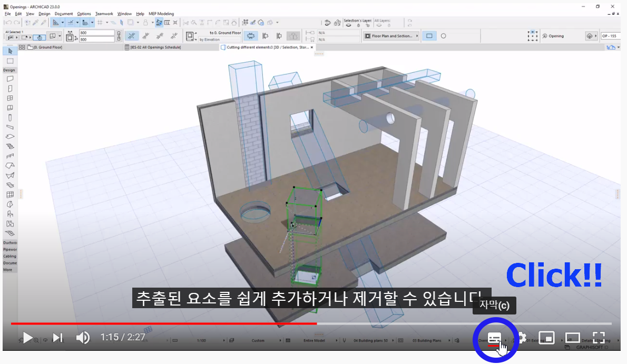Toggle first opening alignment option

pos(131,36)
